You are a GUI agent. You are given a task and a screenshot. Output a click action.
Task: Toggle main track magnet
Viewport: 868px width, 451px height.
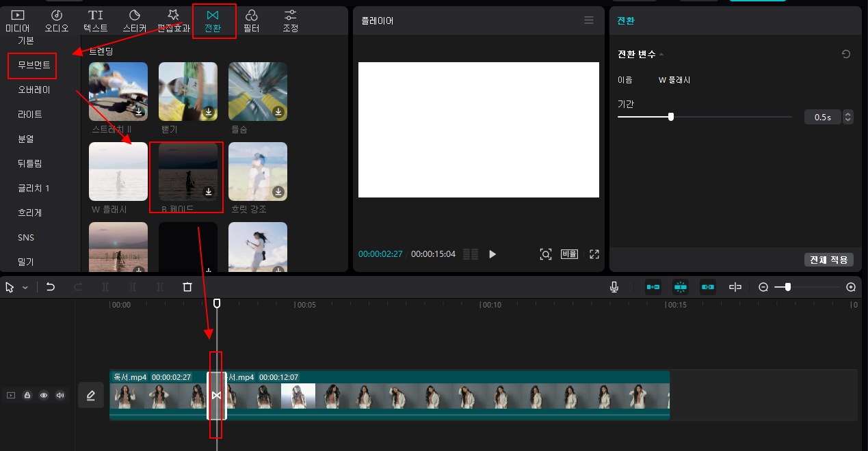point(653,287)
